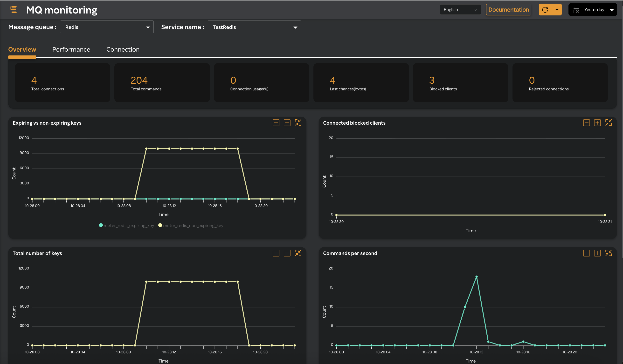Viewport: 623px width, 364px height.
Task: Switch to the Performance tab
Action: [x=71, y=49]
